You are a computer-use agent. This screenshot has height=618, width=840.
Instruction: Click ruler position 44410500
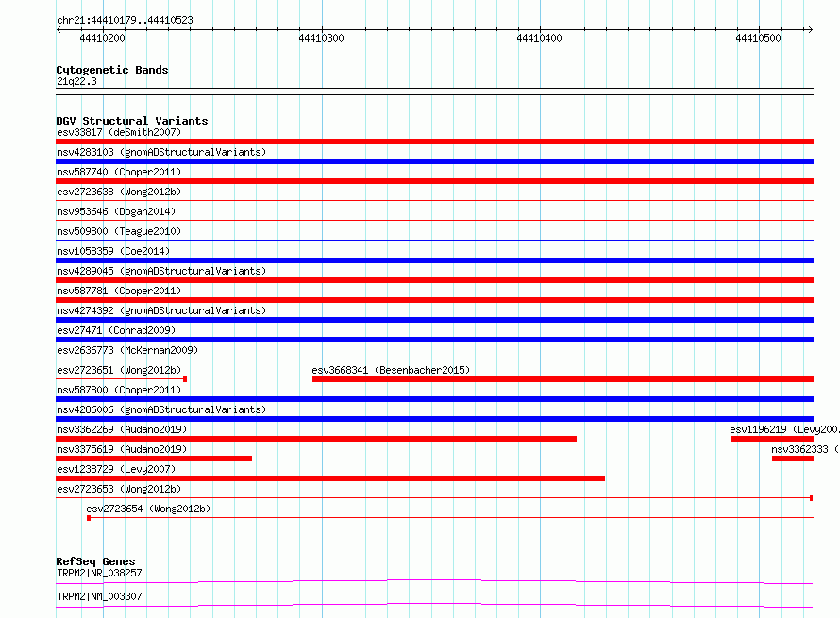coord(758,38)
